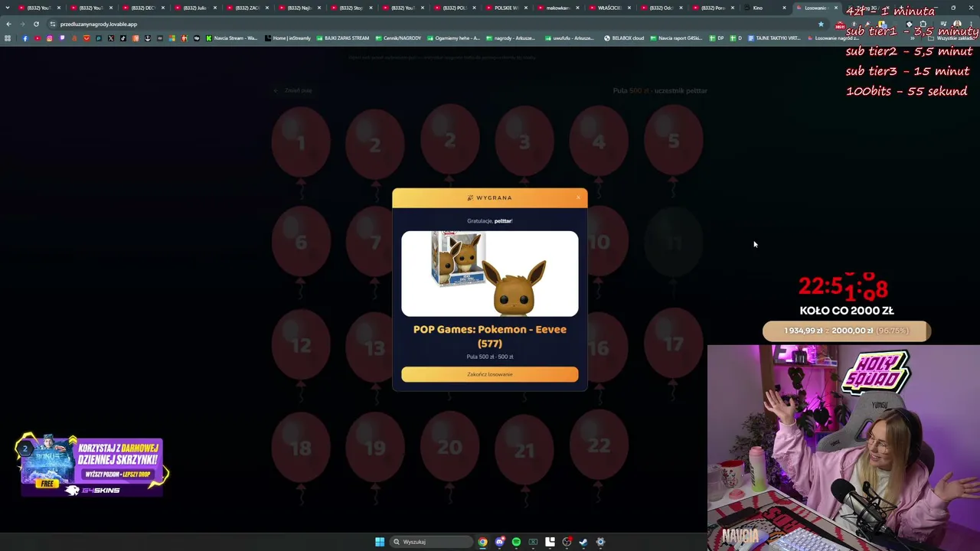Open Steam from the taskbar
The image size is (980, 551).
[583, 542]
